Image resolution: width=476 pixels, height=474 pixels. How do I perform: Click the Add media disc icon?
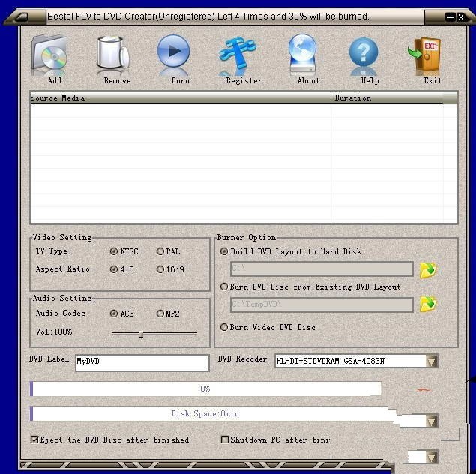(x=50, y=55)
